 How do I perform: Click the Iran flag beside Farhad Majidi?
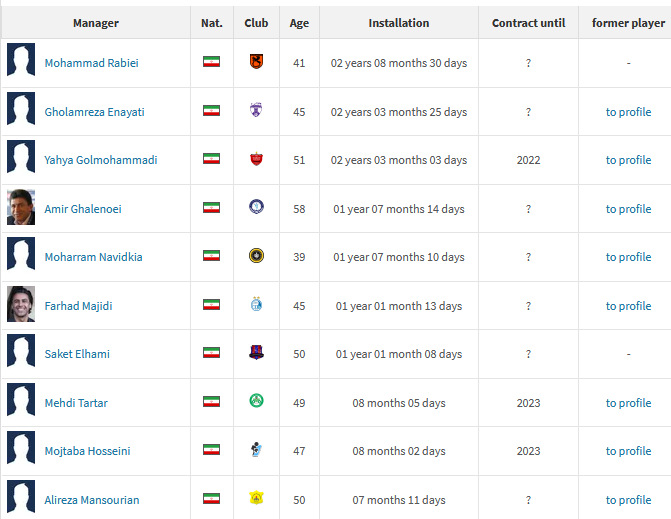211,305
